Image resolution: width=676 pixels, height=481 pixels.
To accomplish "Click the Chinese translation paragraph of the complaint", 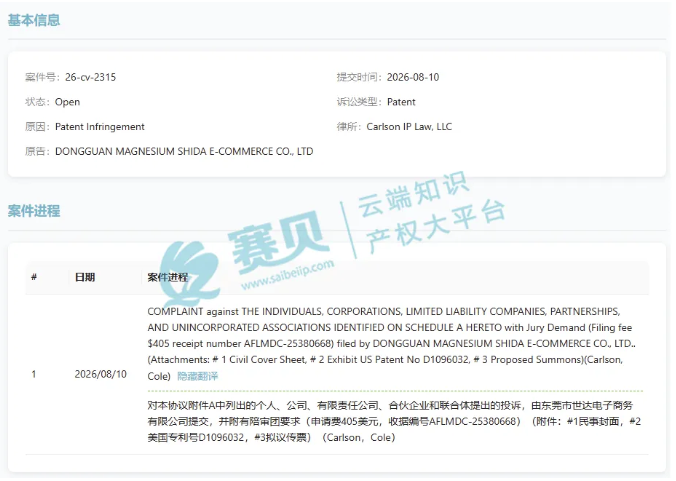I will [394, 422].
